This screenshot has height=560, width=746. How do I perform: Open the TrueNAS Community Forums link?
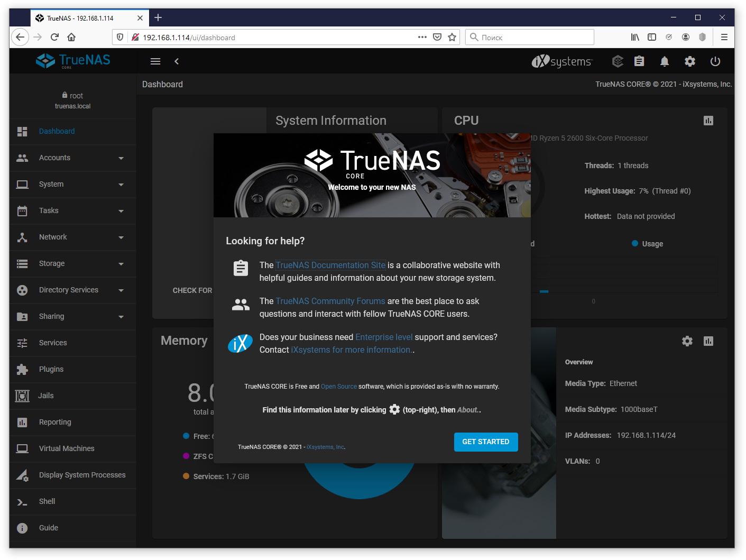(330, 301)
